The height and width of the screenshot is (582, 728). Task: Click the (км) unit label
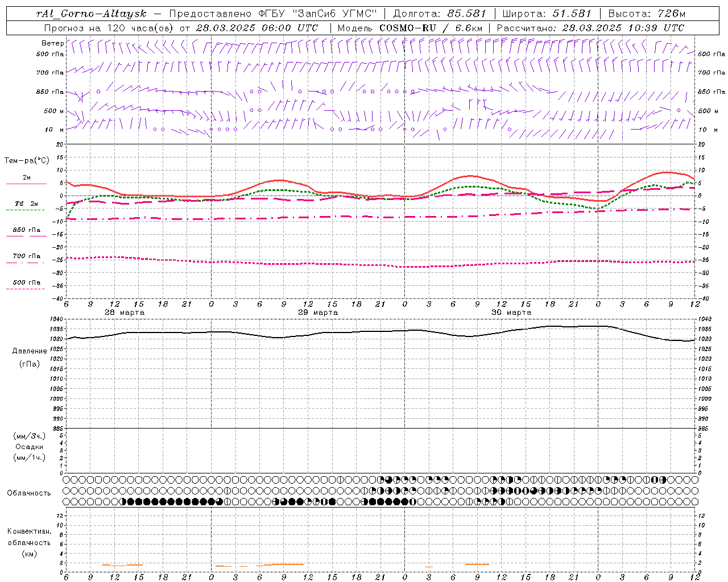tap(29, 554)
